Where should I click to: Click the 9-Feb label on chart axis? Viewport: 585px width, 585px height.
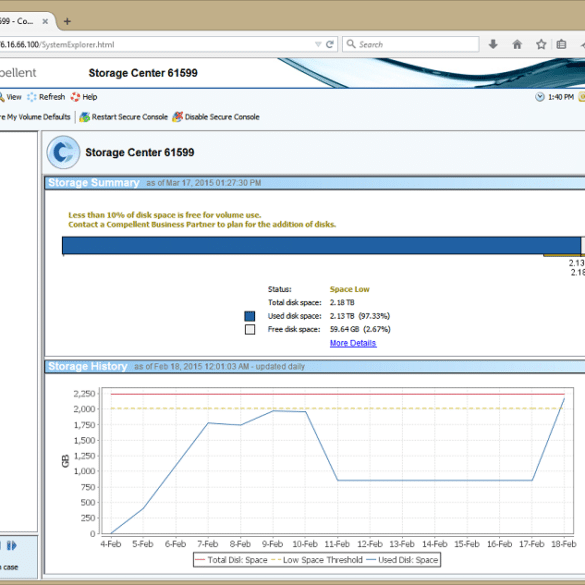pyautogui.click(x=272, y=544)
